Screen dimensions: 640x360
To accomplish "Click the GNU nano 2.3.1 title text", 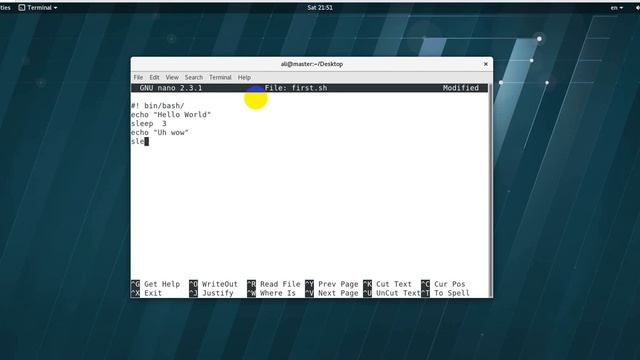I will click(171, 88).
